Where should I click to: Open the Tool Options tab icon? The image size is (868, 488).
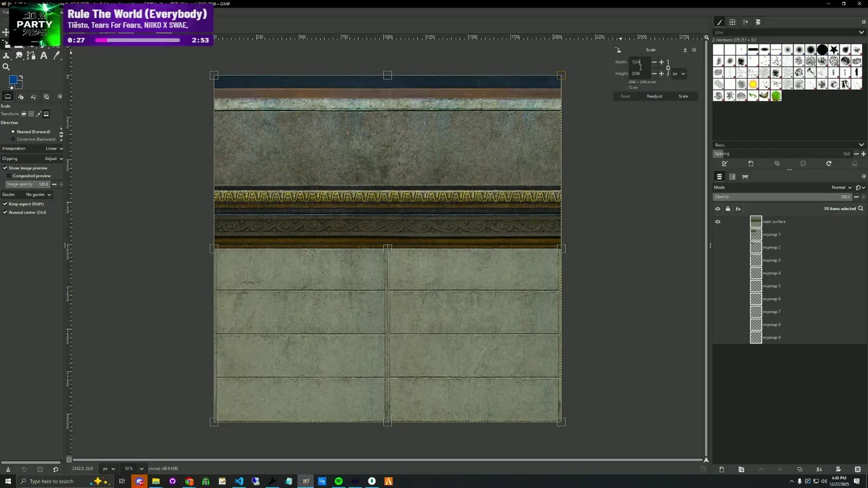point(7,96)
